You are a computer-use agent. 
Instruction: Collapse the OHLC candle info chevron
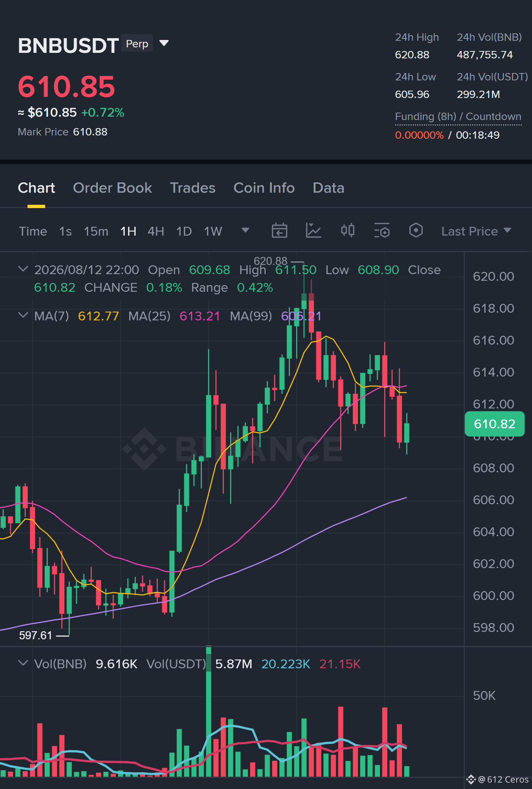(23, 269)
